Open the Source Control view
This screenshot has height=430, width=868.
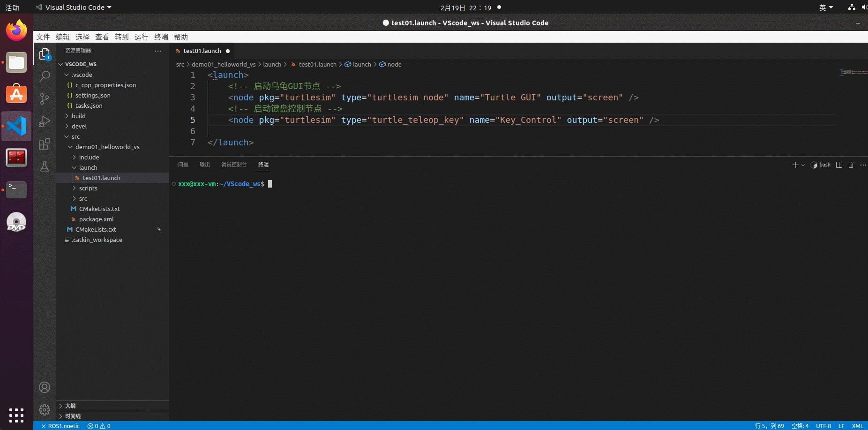pyautogui.click(x=45, y=98)
